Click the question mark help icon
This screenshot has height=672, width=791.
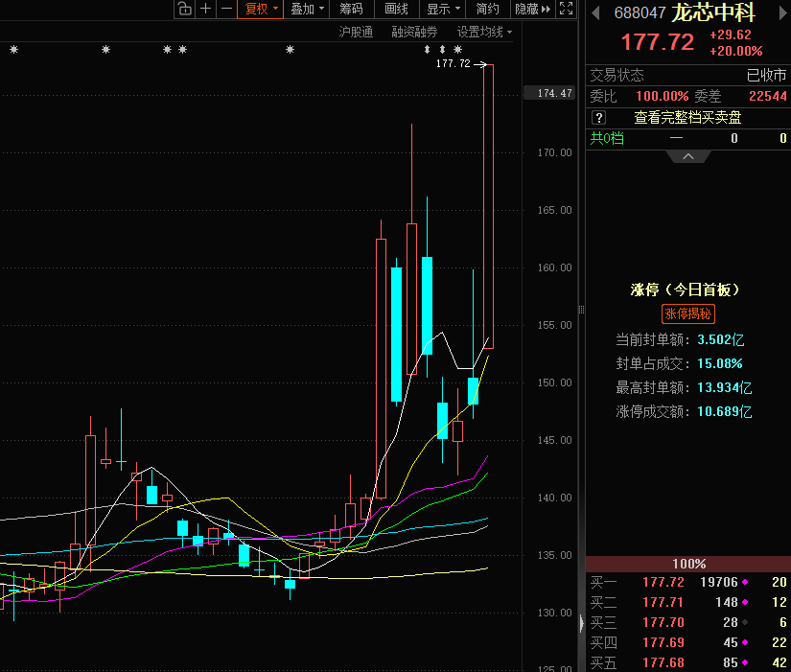point(599,117)
